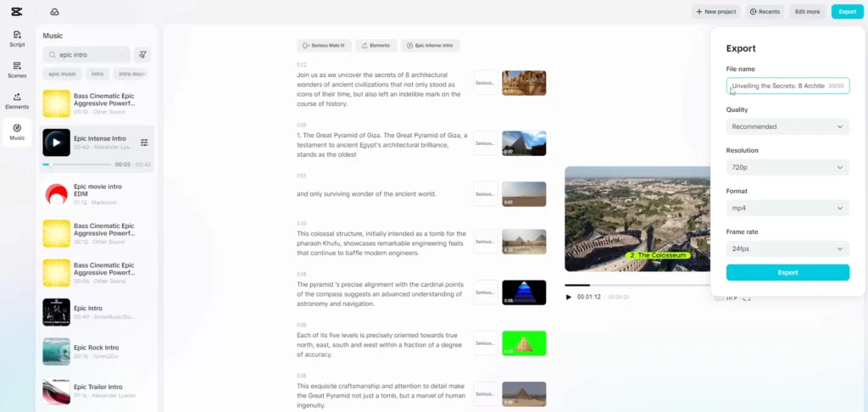This screenshot has width=868, height=412.
Task: Open the Script sidebar panel
Action: tap(17, 39)
